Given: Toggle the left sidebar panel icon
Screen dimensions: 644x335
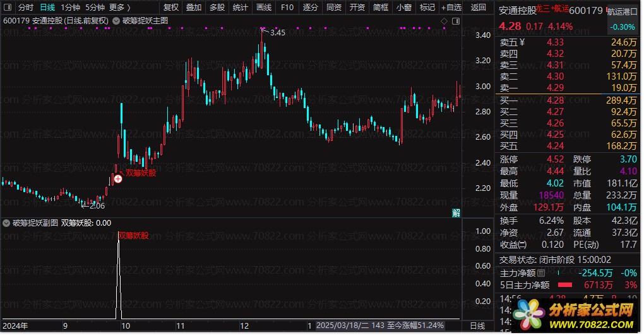Looking at the screenshot, I should (x=8, y=8).
